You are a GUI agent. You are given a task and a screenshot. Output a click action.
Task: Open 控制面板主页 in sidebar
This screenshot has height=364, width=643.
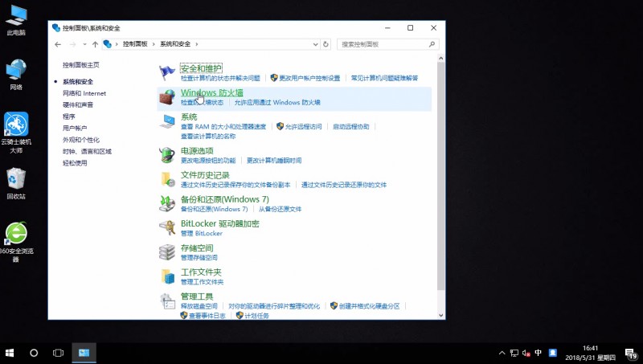click(81, 65)
